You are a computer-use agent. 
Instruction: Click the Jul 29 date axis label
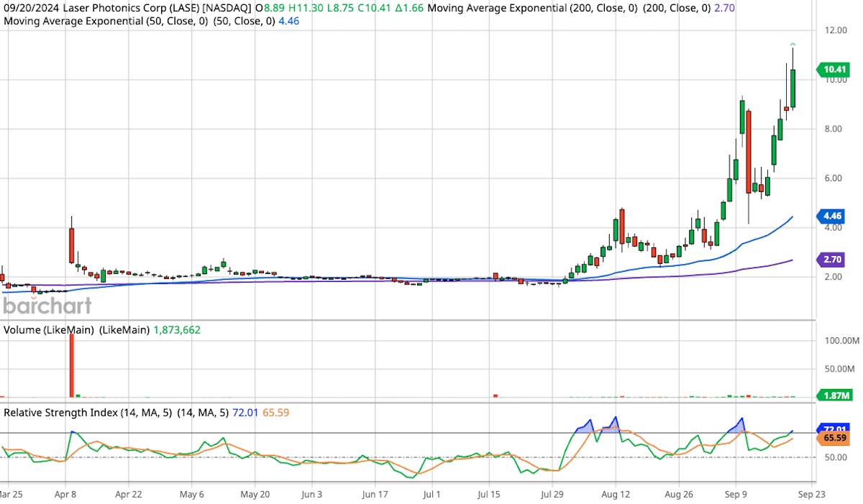coord(552,495)
